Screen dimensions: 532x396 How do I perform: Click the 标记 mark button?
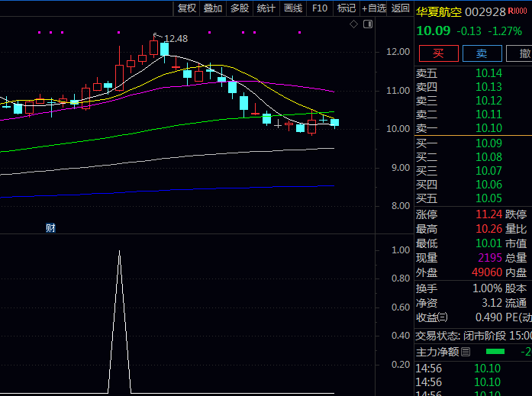(347, 8)
